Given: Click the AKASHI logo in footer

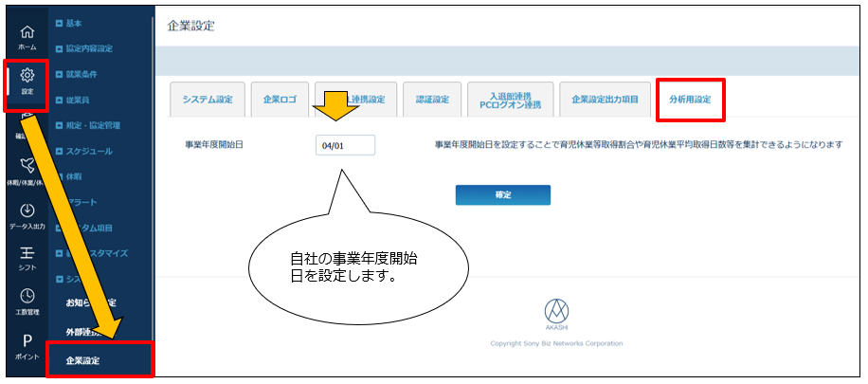Looking at the screenshot, I should click(x=556, y=315).
